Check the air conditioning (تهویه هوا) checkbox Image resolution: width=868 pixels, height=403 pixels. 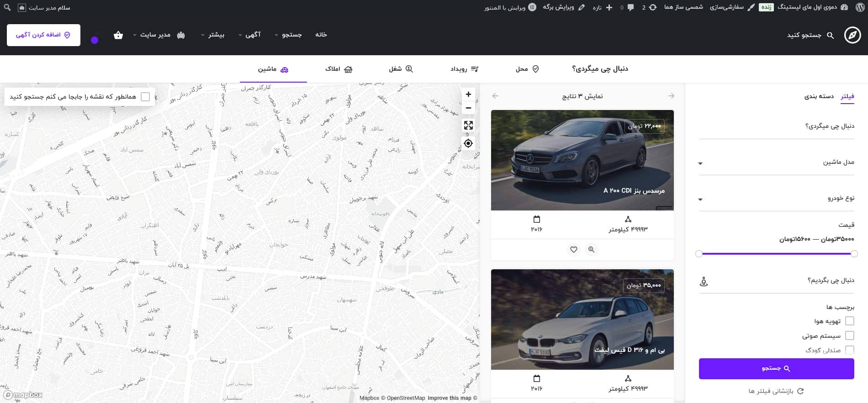850,321
